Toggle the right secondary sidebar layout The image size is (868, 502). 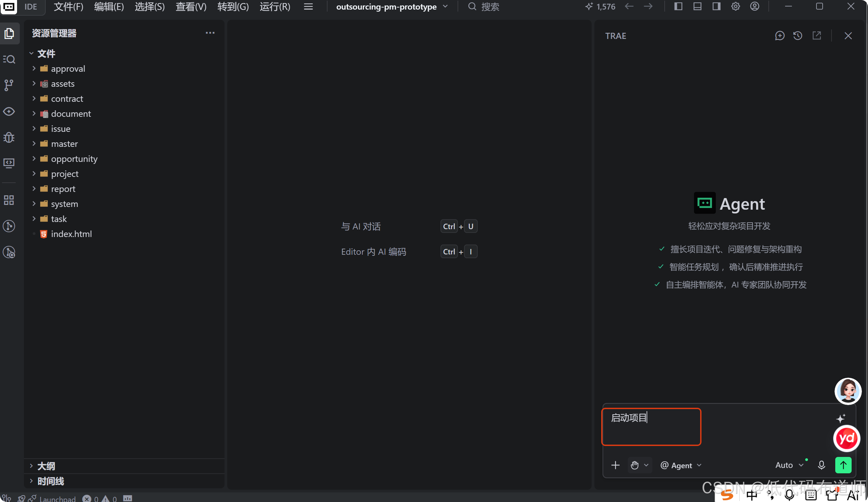(717, 6)
